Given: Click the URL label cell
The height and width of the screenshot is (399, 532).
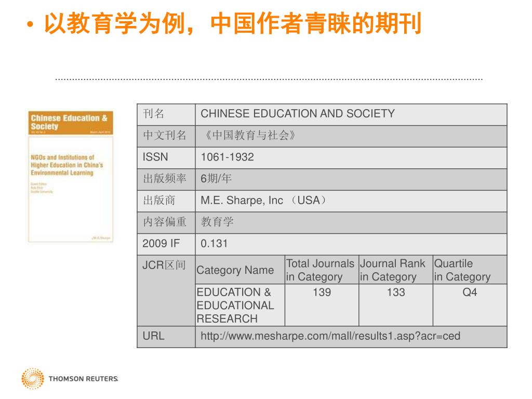Looking at the screenshot, I should pyautogui.click(x=166, y=337).
